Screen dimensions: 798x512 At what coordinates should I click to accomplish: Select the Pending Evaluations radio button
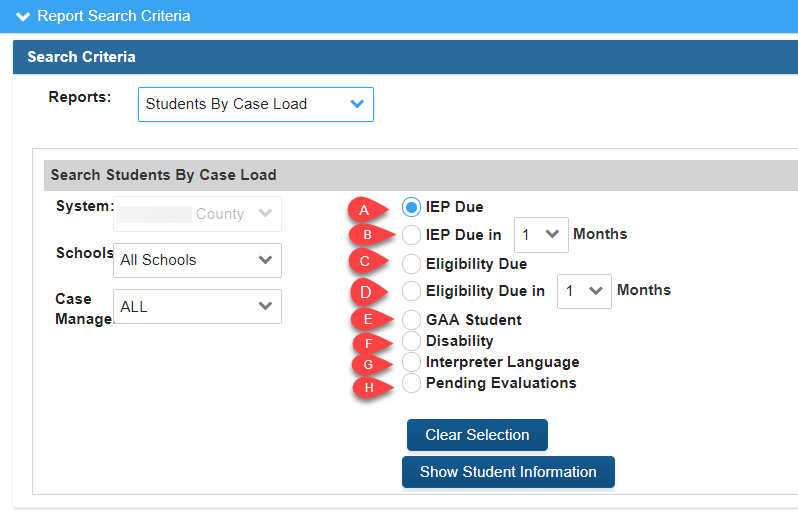411,383
